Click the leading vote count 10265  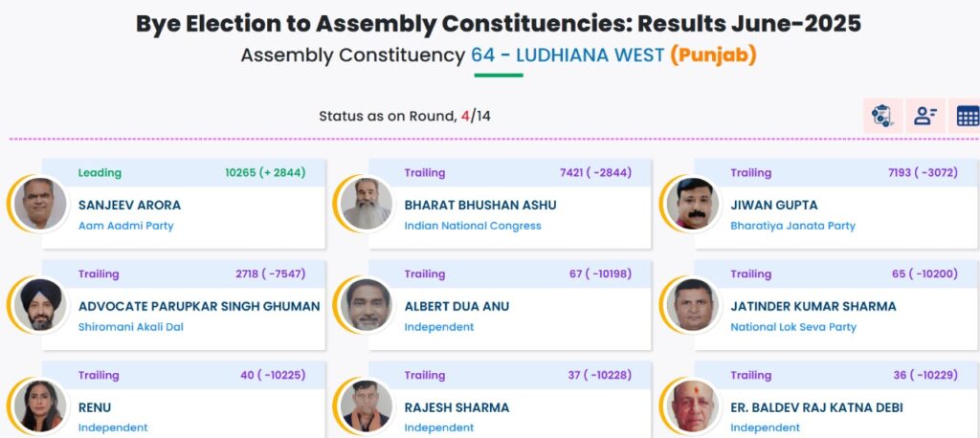tap(240, 172)
